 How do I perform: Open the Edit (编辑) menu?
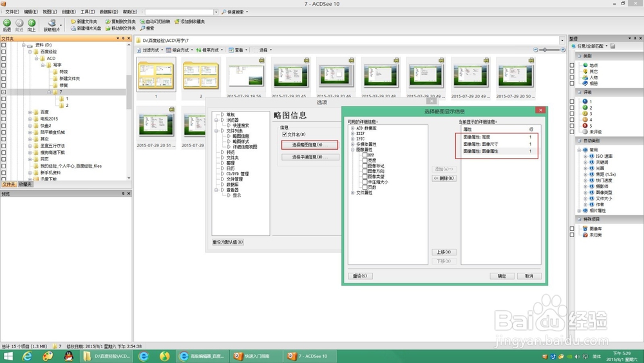[x=30, y=12]
